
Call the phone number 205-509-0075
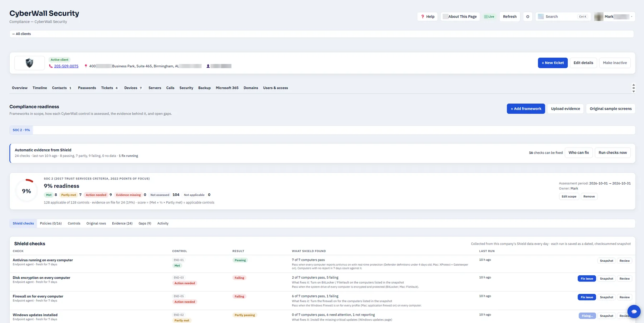click(66, 66)
